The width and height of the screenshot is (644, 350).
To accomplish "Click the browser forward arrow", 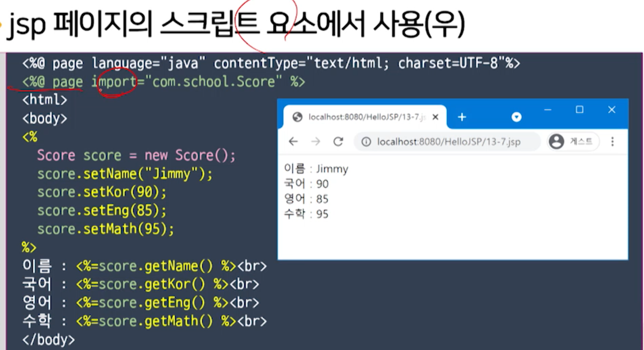I will pos(315,141).
